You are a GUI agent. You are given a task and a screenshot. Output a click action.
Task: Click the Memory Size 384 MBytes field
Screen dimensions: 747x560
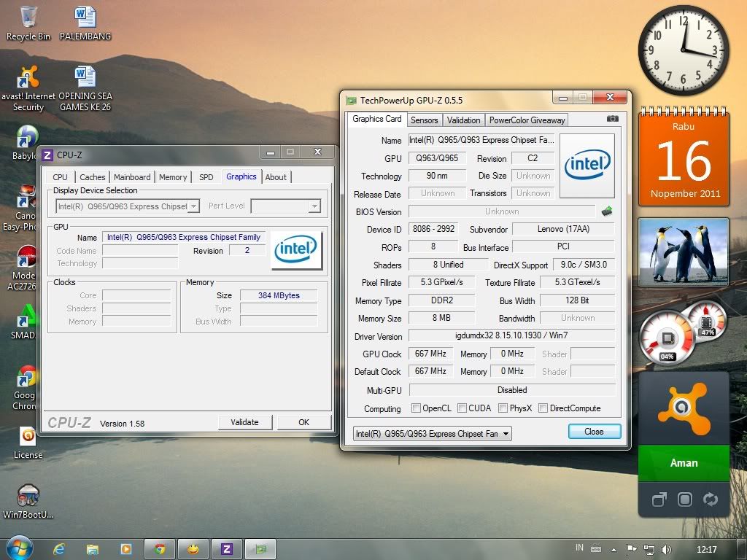[279, 295]
